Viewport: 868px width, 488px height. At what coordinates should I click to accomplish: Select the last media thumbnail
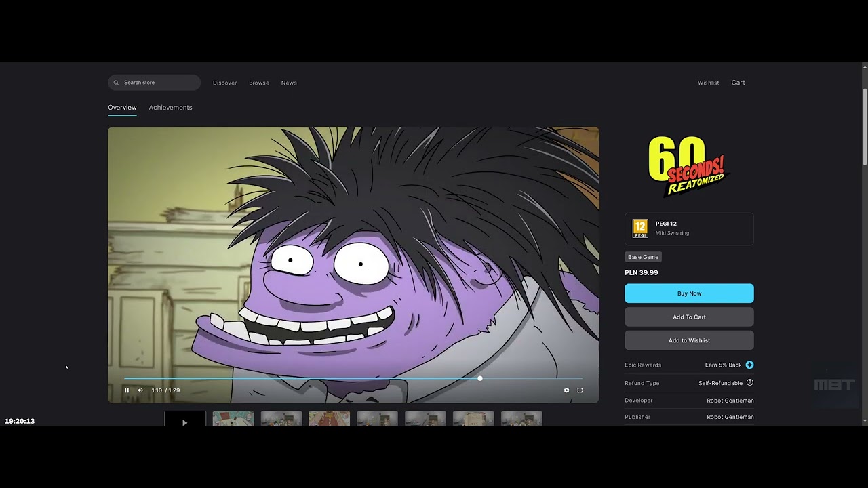[x=521, y=419]
